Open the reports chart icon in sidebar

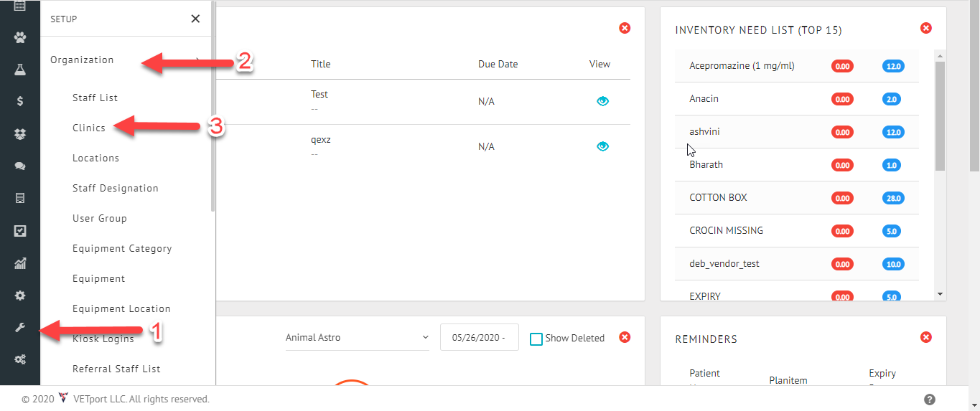point(20,263)
